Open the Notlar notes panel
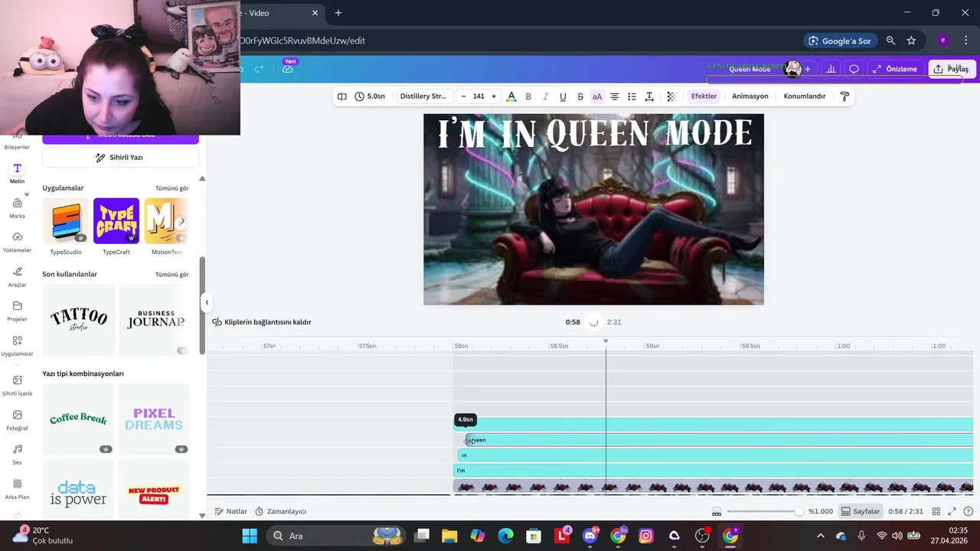 pyautogui.click(x=230, y=511)
